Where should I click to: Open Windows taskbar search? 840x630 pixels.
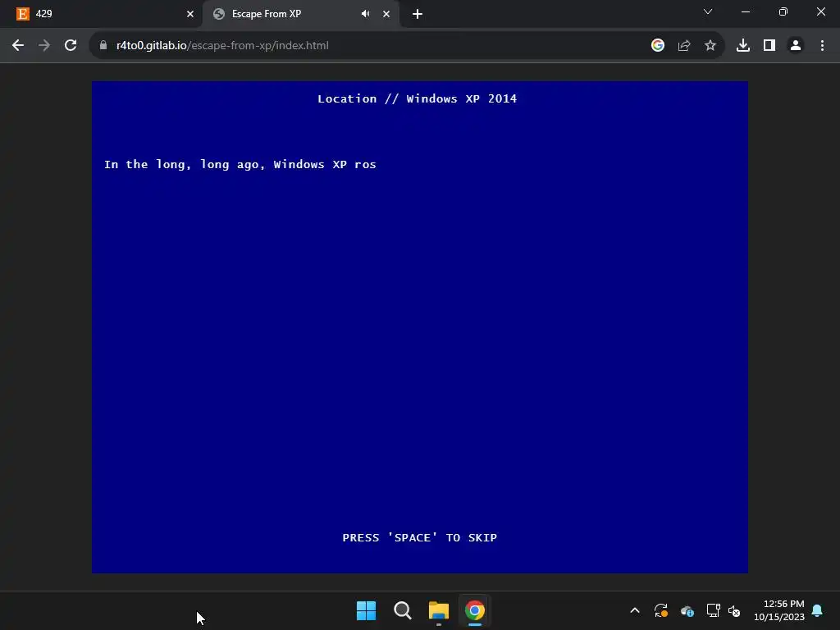(402, 610)
